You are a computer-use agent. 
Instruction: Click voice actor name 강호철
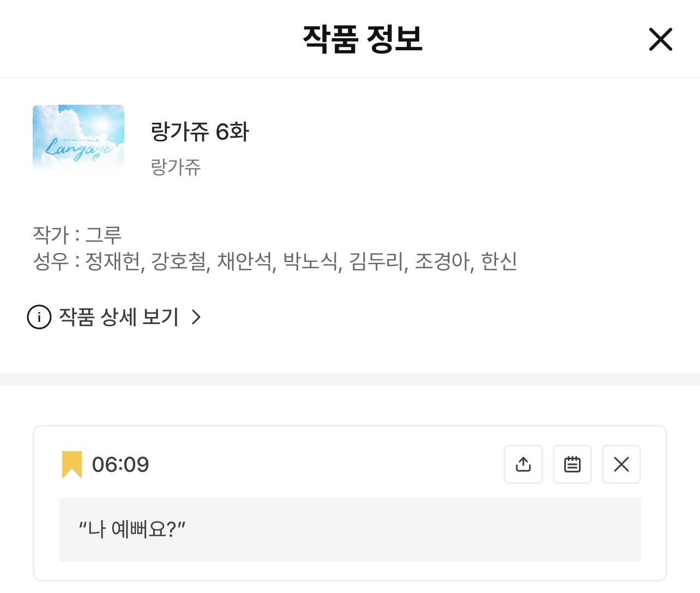point(179,261)
